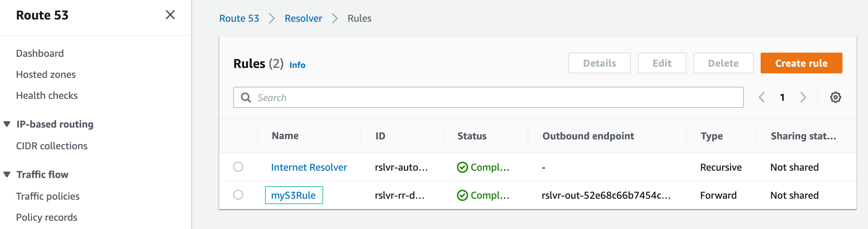Open the myS3Rule link
This screenshot has width=868, height=229.
tap(293, 195)
